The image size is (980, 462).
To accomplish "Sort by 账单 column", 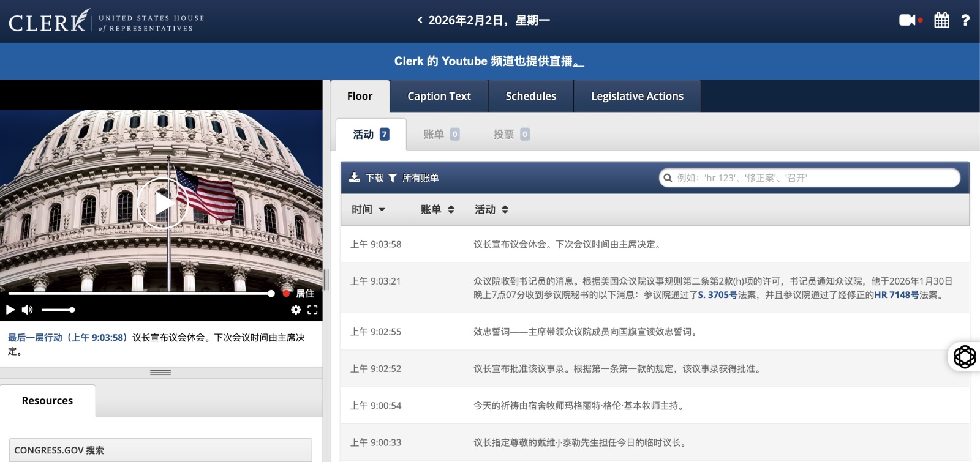I will pos(437,209).
